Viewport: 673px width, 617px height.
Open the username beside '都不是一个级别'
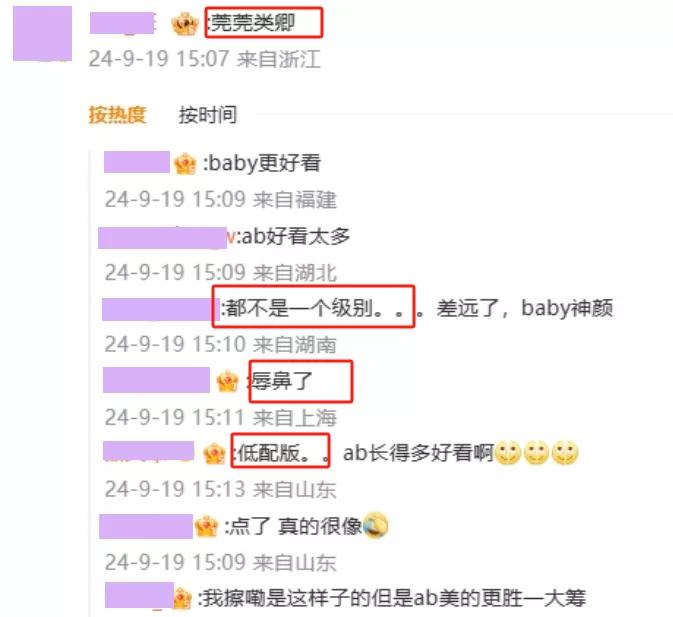coord(161,309)
